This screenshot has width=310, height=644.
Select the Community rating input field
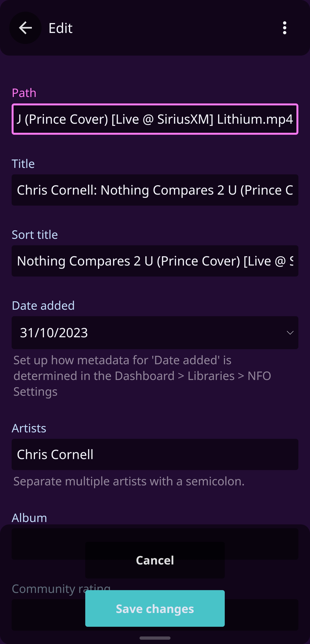click(42, 615)
